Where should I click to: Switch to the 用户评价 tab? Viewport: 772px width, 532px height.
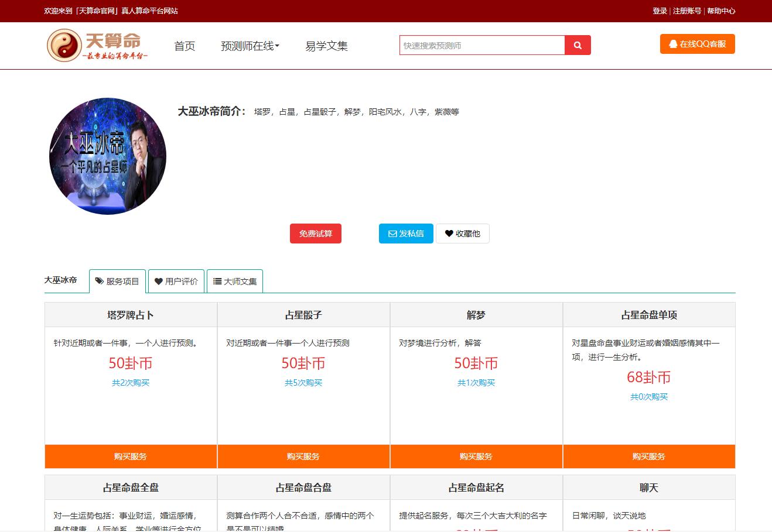tap(176, 281)
